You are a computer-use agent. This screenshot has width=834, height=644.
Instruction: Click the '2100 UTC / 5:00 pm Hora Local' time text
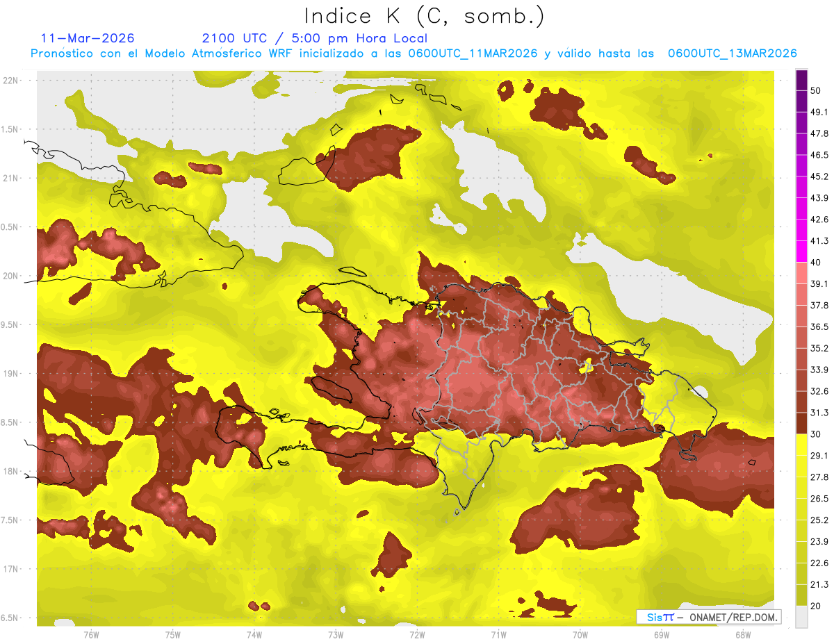(315, 38)
